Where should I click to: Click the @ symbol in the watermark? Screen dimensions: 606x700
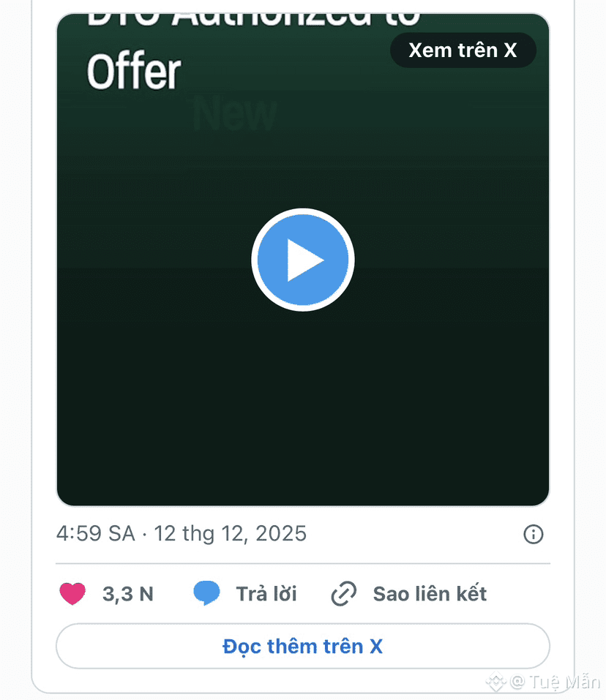click(518, 682)
